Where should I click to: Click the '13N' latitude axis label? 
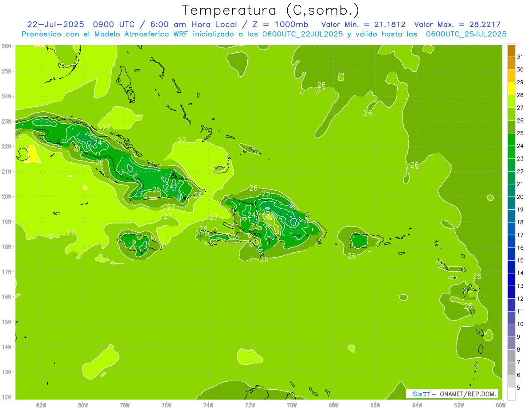[7, 372]
